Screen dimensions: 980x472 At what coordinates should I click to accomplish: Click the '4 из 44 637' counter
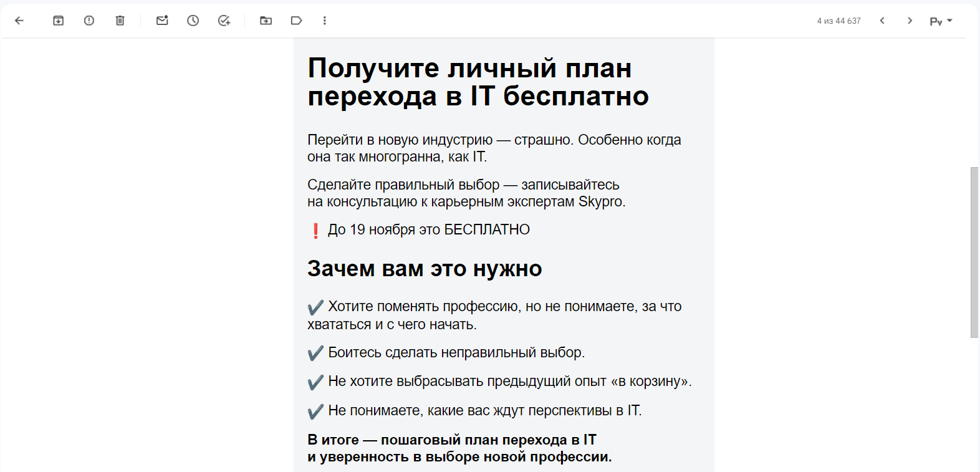(x=838, y=21)
